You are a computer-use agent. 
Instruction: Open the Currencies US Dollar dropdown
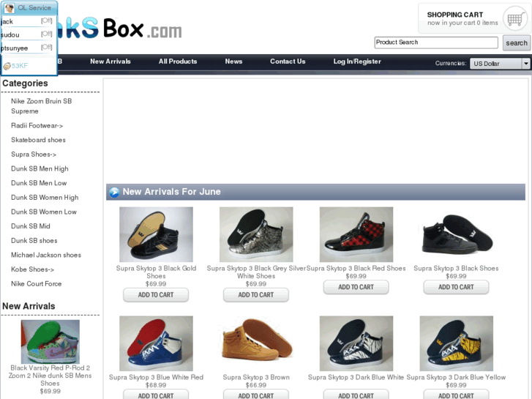499,64
